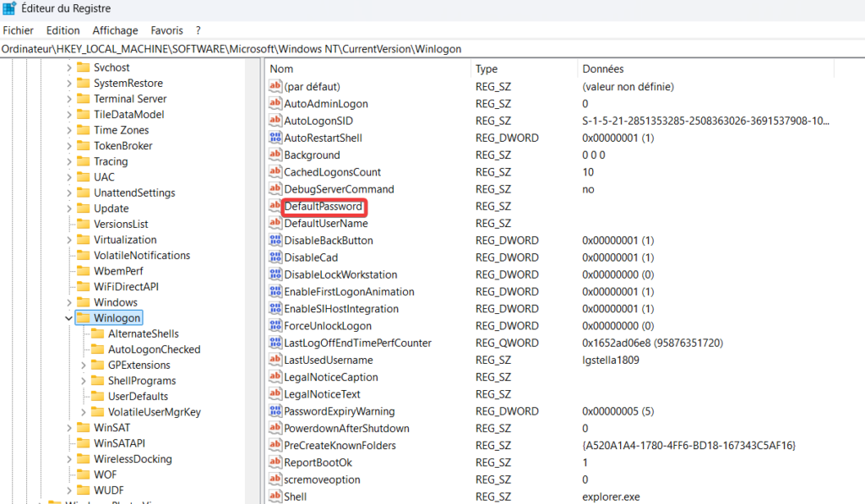The width and height of the screenshot is (865, 504).
Task: Expand the WirelessDocking key
Action: [x=69, y=458]
